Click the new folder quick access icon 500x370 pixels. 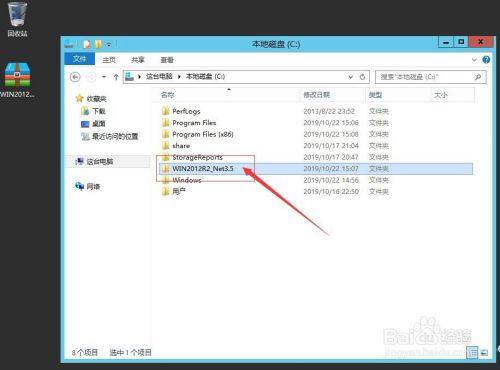(x=98, y=44)
